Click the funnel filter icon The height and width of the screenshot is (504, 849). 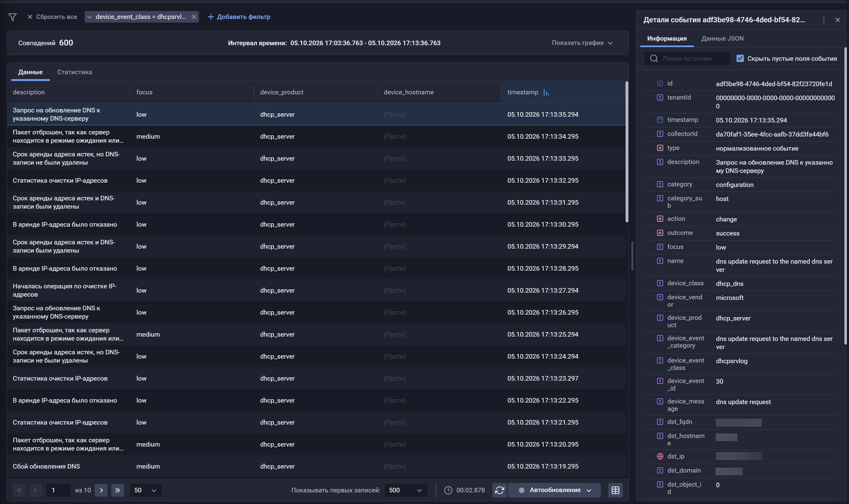pyautogui.click(x=13, y=17)
